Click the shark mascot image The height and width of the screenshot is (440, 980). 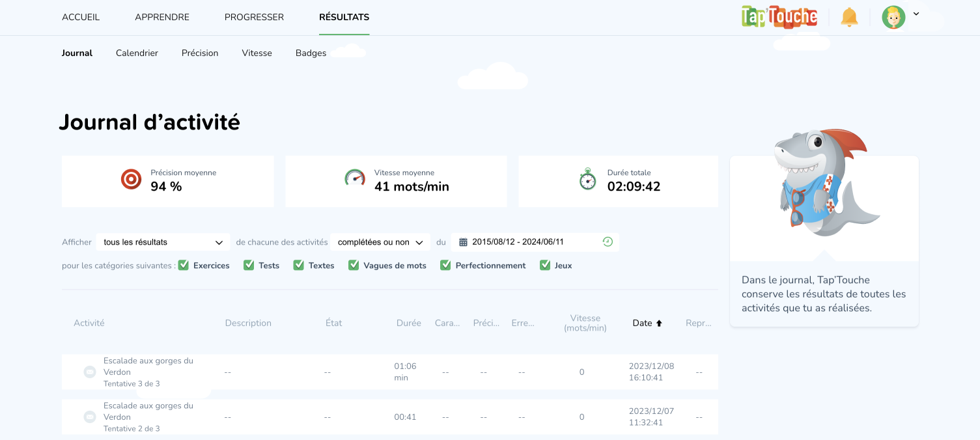tap(823, 184)
